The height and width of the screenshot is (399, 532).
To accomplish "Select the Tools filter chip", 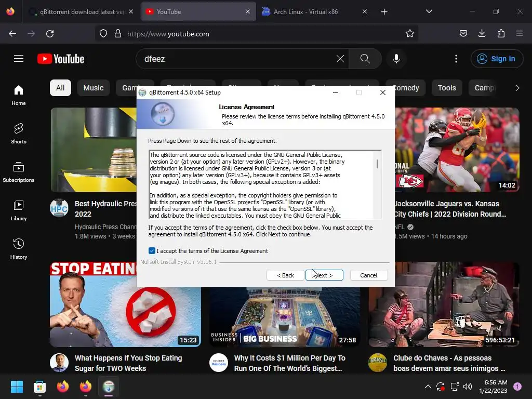I will [446, 88].
